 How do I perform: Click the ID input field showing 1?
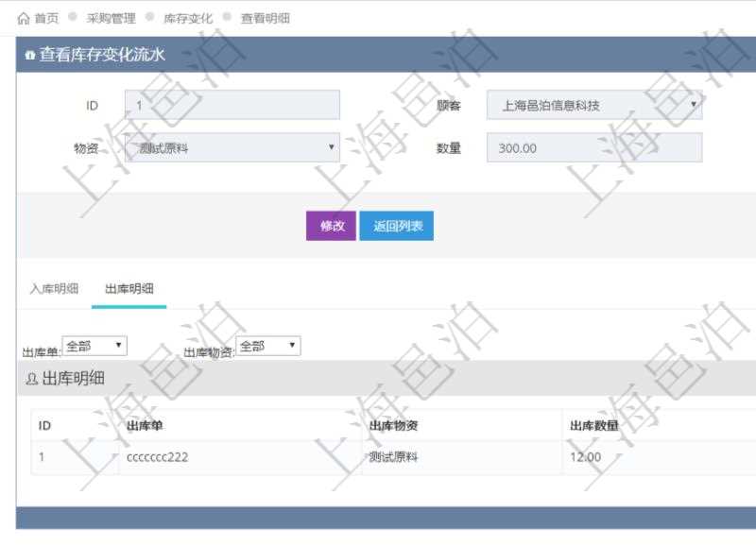232,105
